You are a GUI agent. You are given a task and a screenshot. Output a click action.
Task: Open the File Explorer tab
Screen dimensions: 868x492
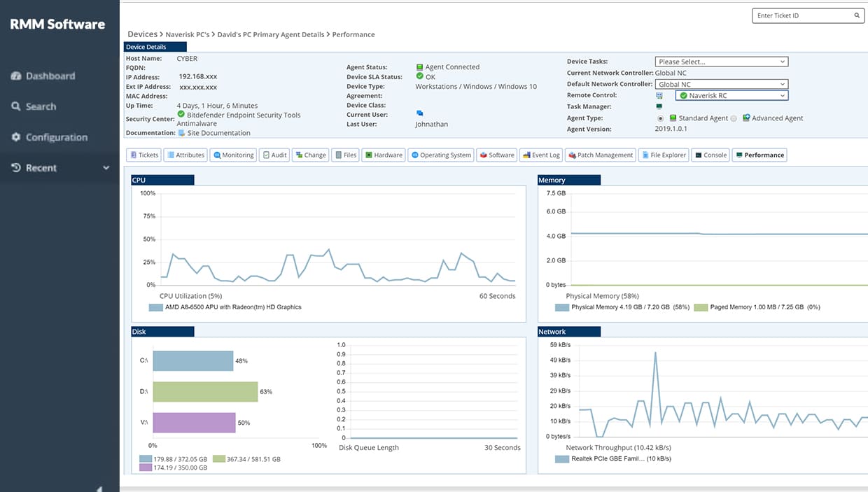664,155
